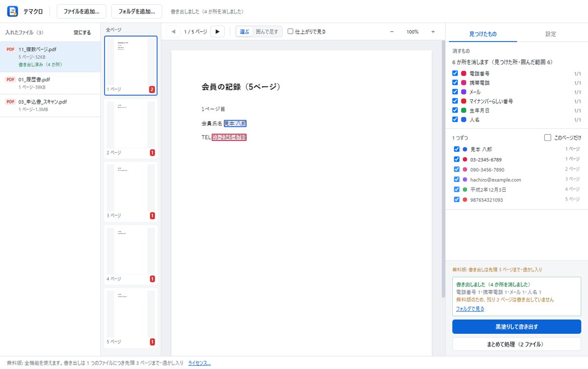Select 01_履歴書.pdf in file list
This screenshot has height=369, width=588.
(x=50, y=83)
